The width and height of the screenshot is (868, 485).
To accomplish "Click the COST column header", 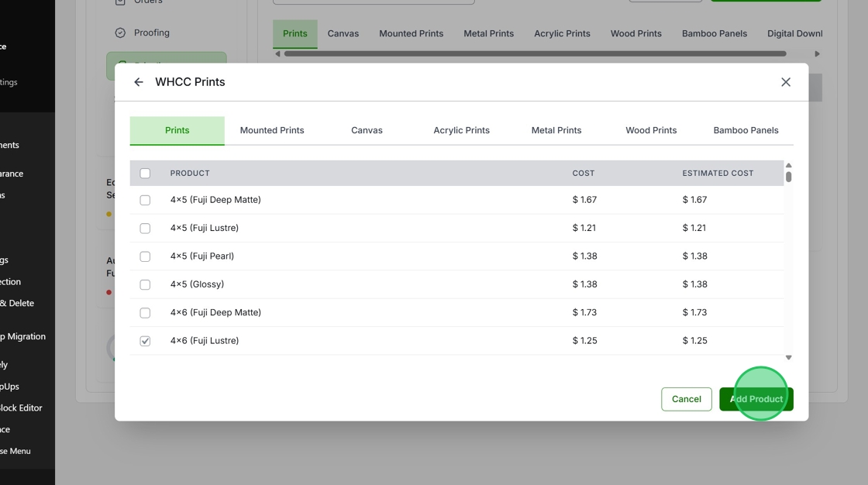I will [584, 174].
